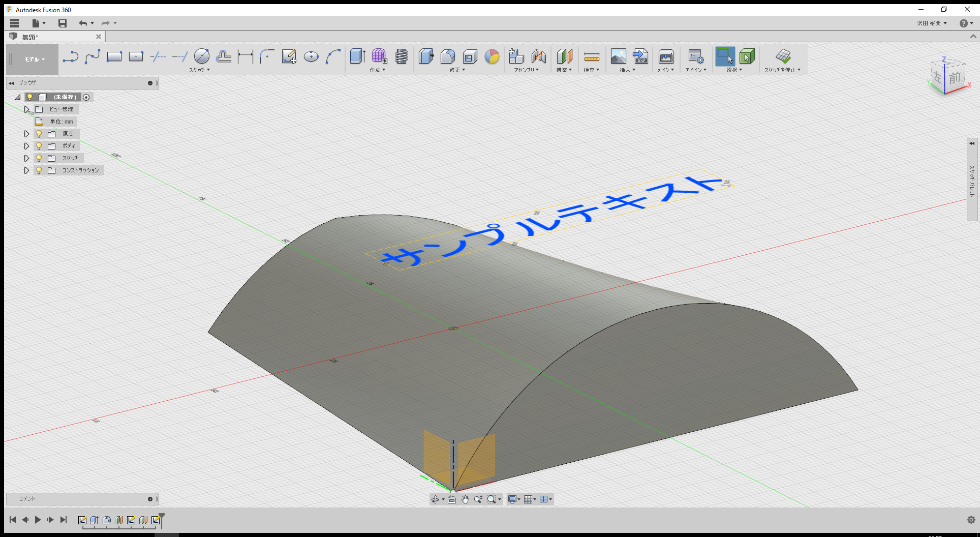The image size is (980, 537).
Task: Pick the two-point Rectangle tool
Action: pyautogui.click(x=114, y=56)
